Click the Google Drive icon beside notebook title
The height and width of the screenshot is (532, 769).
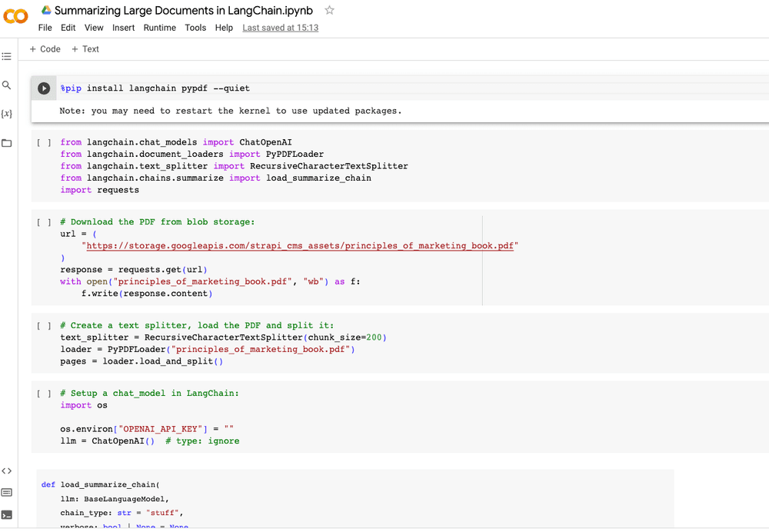(47, 10)
